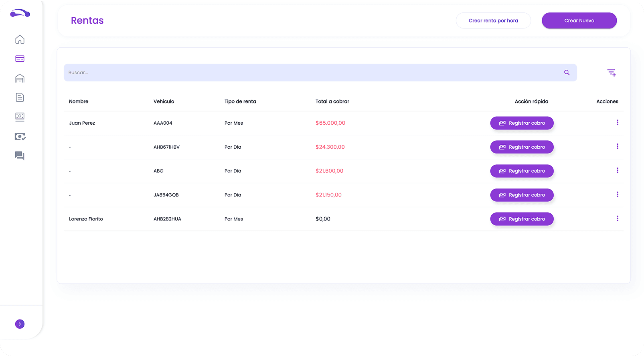Click Crear renta por hora button
The height and width of the screenshot is (356, 644).
click(493, 20)
